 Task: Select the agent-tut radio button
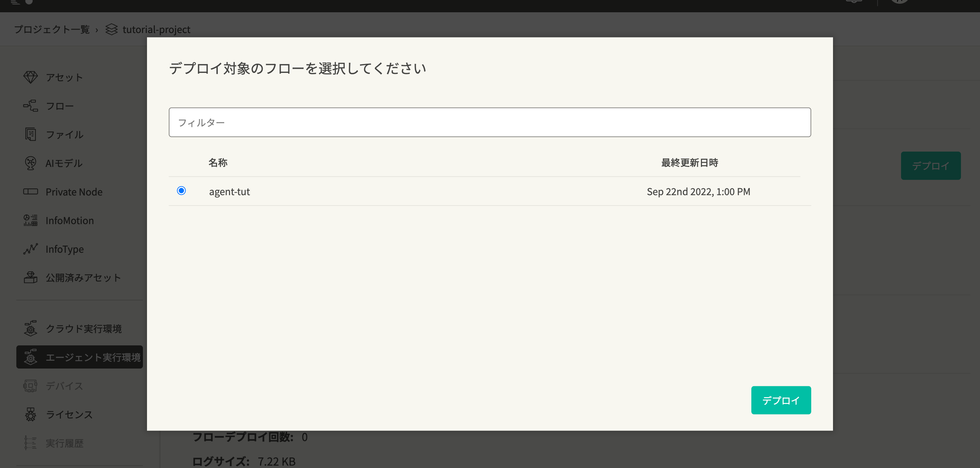pyautogui.click(x=181, y=190)
